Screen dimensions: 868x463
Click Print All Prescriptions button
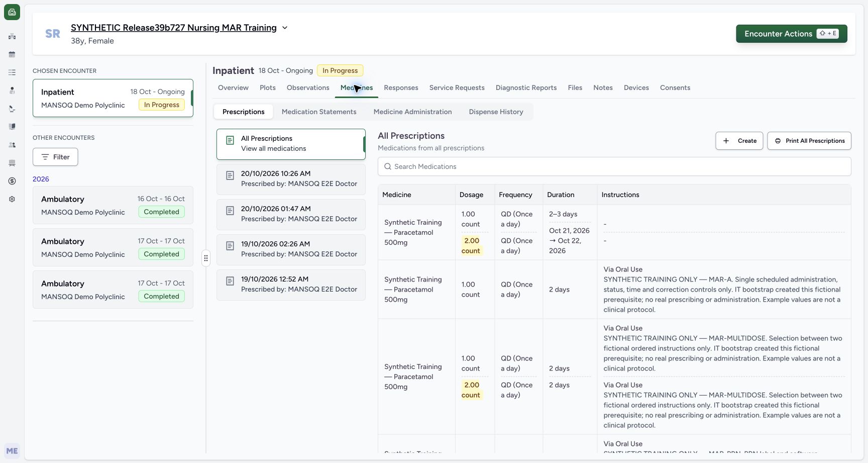pos(809,141)
